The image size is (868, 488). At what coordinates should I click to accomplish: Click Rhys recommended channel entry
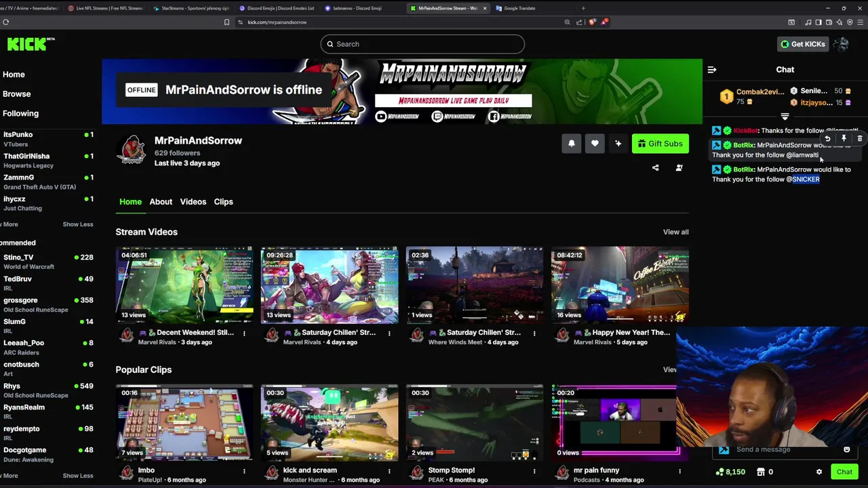47,390
